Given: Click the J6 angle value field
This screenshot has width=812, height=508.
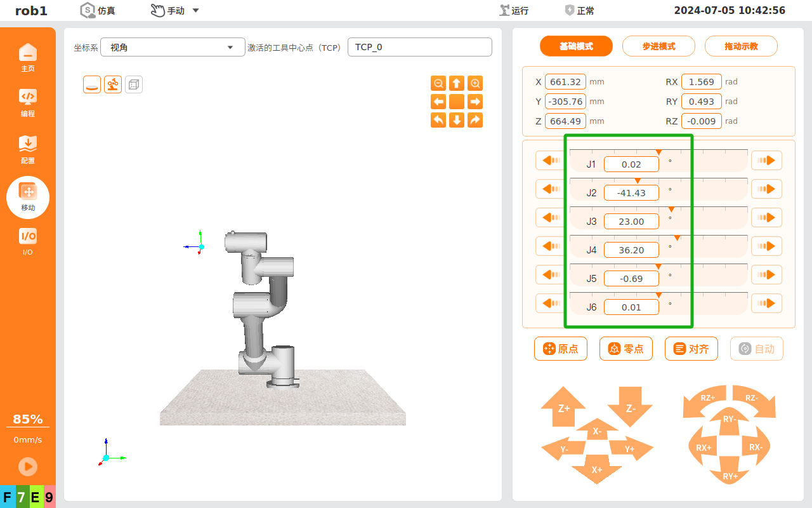Looking at the screenshot, I should click(x=631, y=307).
